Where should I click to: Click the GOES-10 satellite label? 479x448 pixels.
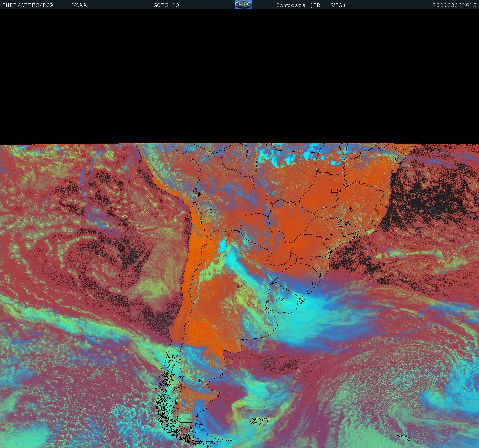pos(166,5)
